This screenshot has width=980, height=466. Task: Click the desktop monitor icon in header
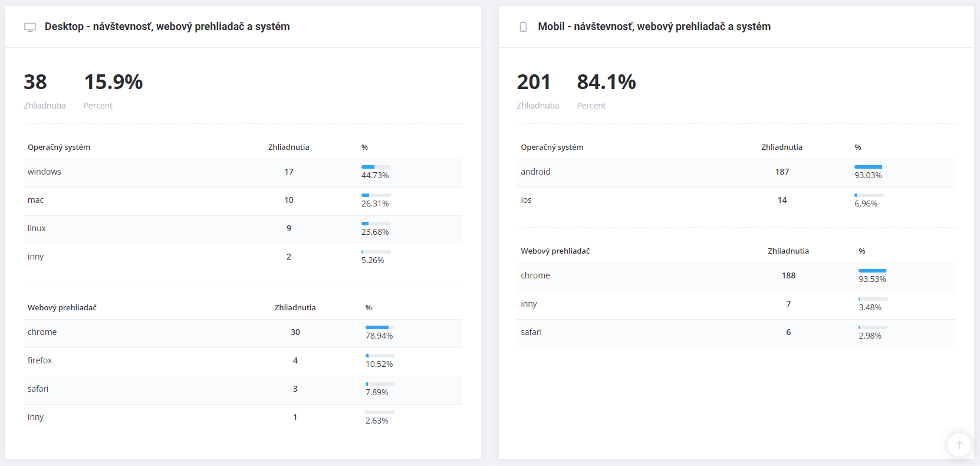click(x=30, y=27)
